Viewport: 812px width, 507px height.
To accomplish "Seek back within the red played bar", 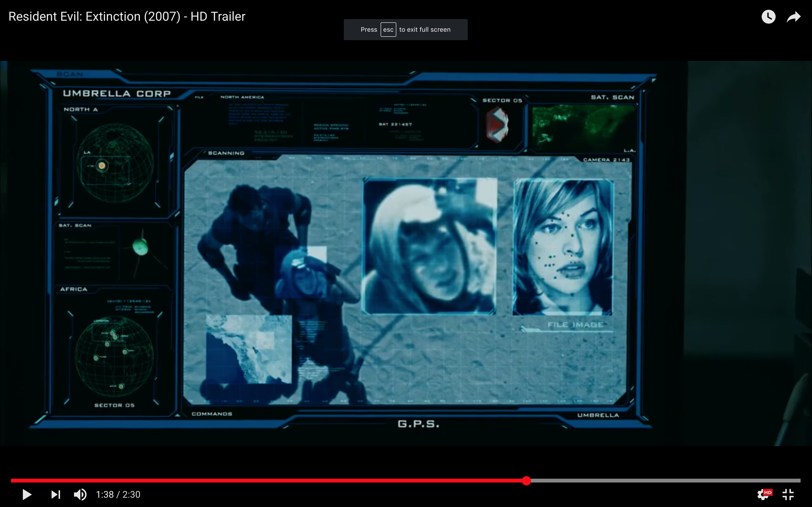I will [268, 481].
